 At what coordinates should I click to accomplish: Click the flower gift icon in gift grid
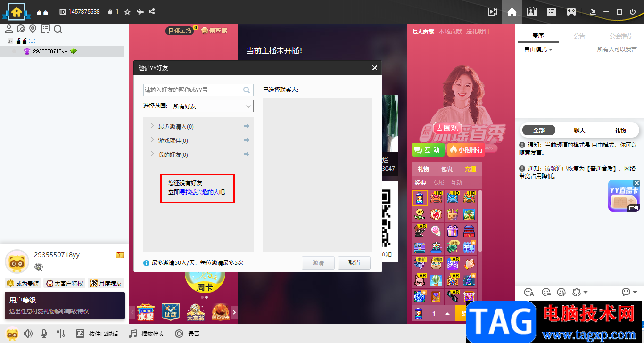point(420,214)
